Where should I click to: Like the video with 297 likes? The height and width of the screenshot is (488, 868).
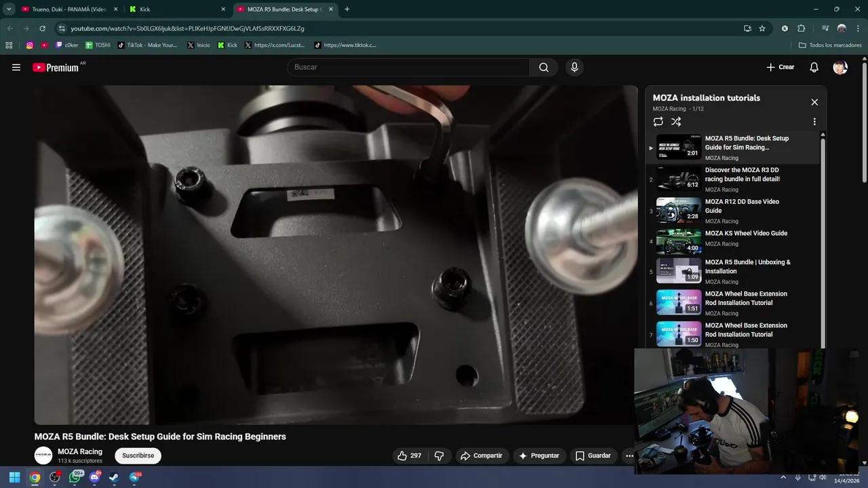pos(409,455)
